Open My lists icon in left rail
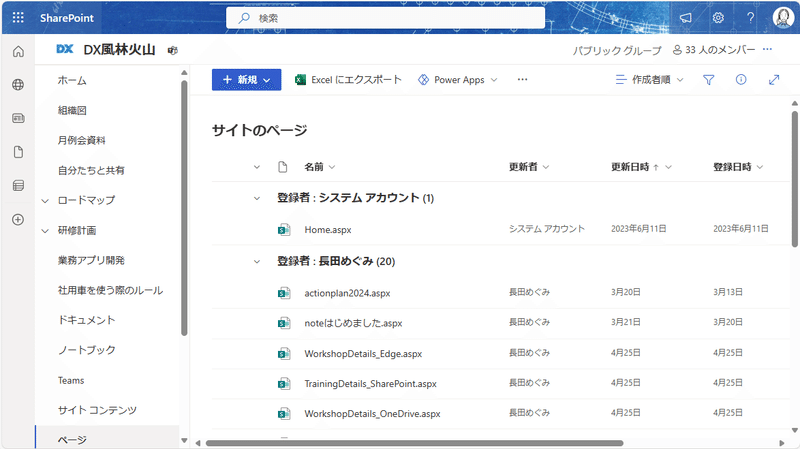This screenshot has height=449, width=800. [x=18, y=186]
